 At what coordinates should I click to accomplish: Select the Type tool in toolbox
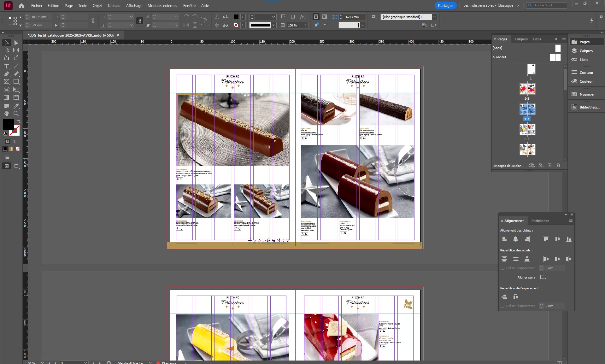[6, 66]
